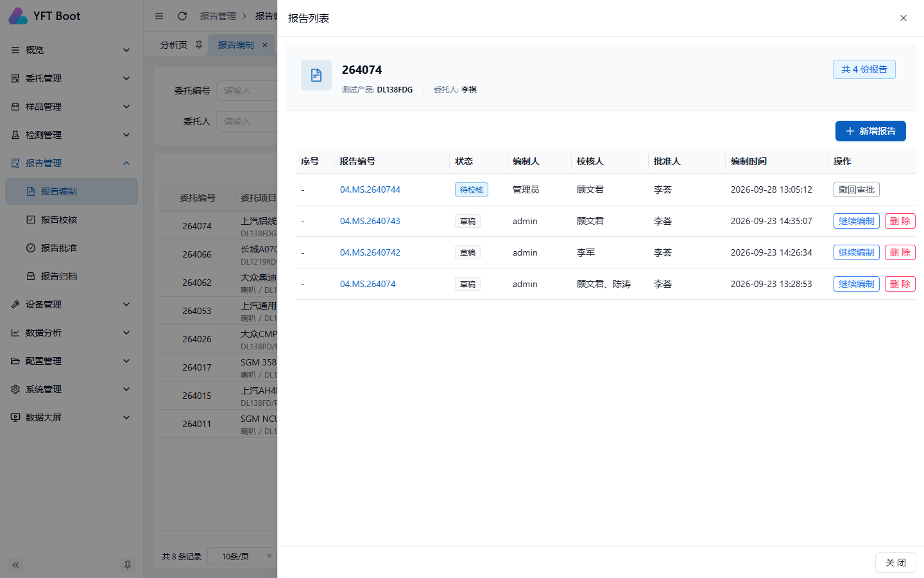This screenshot has width=924, height=578.
Task: Open 报告批准 in the sidebar
Action: pos(72,248)
